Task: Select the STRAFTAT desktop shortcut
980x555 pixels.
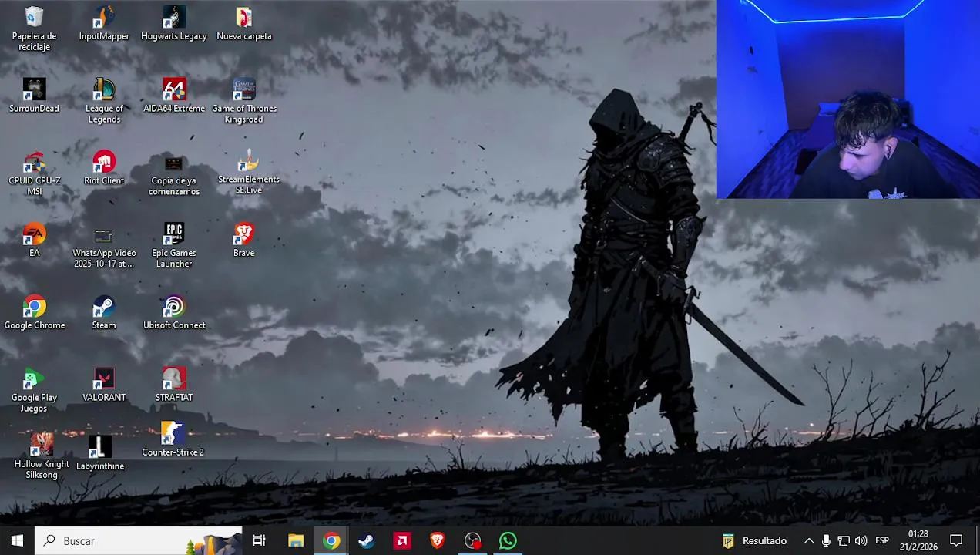Action: [174, 385]
